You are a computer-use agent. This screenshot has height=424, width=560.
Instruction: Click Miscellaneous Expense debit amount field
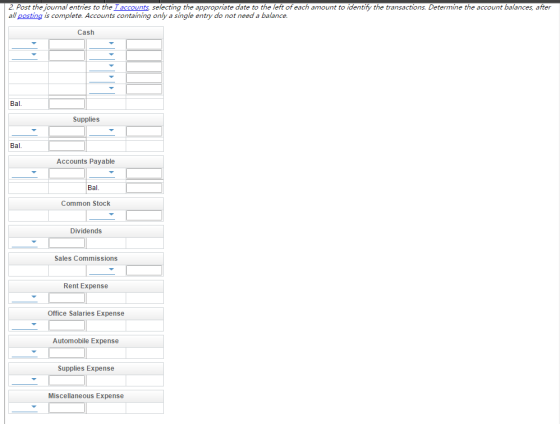[67, 408]
